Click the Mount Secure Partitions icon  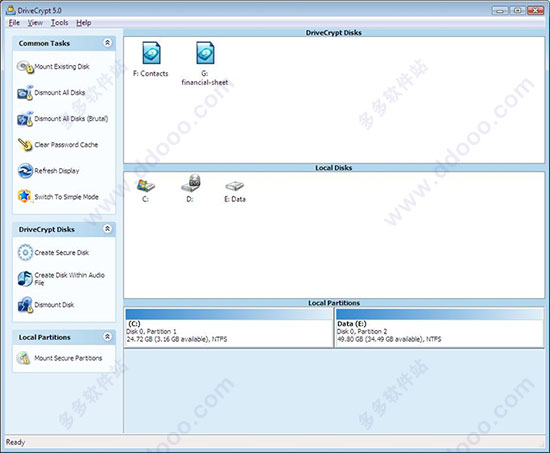pos(24,358)
